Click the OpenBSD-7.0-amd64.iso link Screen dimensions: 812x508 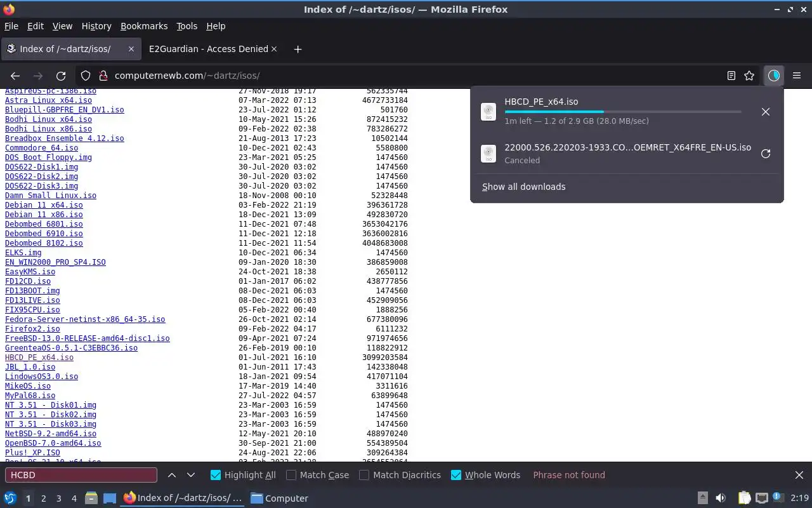coord(53,443)
